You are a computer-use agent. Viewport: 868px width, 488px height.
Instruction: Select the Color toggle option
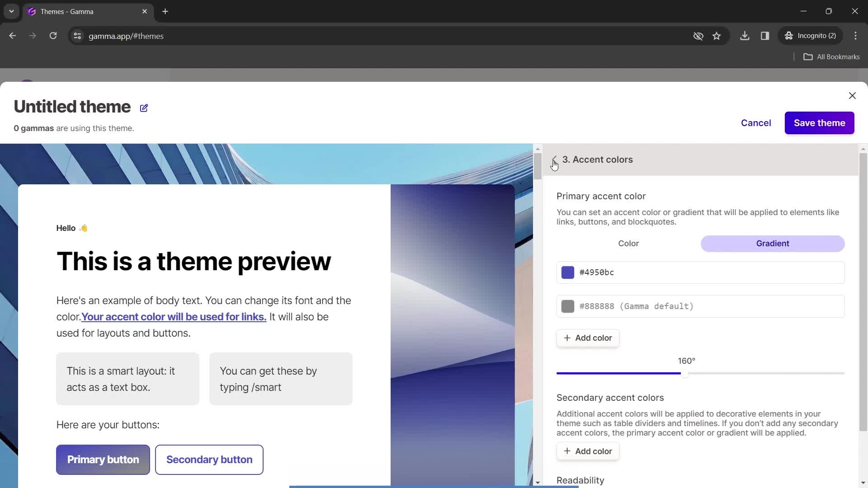pyautogui.click(x=628, y=243)
